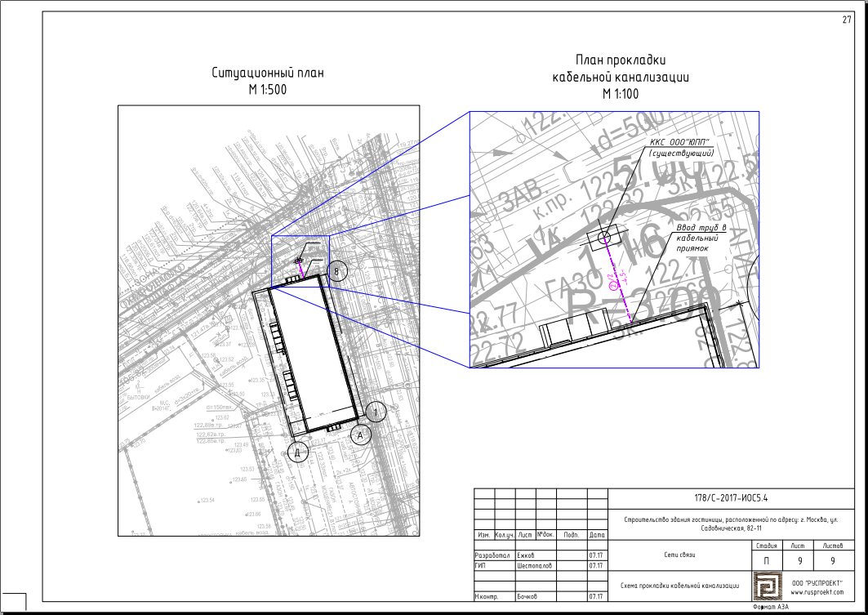
Task: Click the РУСПРОЕКТ company logo icon
Action: tap(766, 586)
